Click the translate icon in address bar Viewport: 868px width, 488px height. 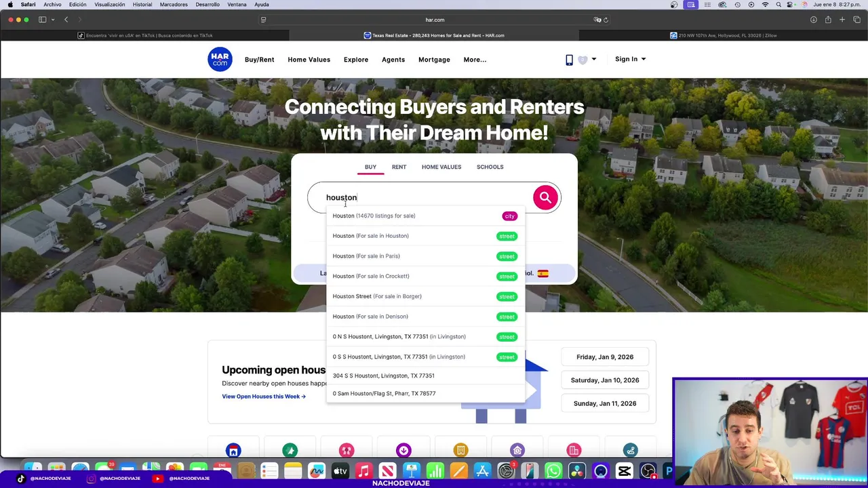(x=597, y=20)
